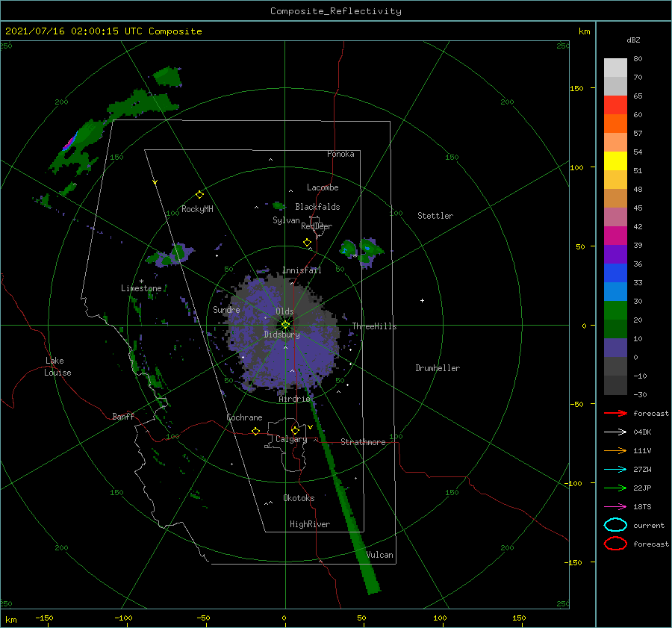Click the Lacombe city label
This screenshot has width=672, height=628.
click(x=323, y=187)
